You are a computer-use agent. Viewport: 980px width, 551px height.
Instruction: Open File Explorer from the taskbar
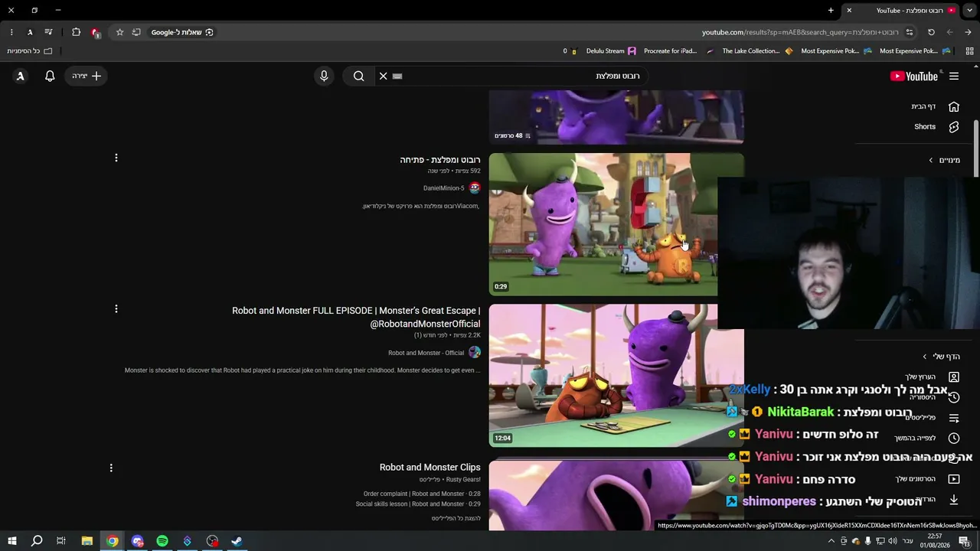[x=87, y=541]
